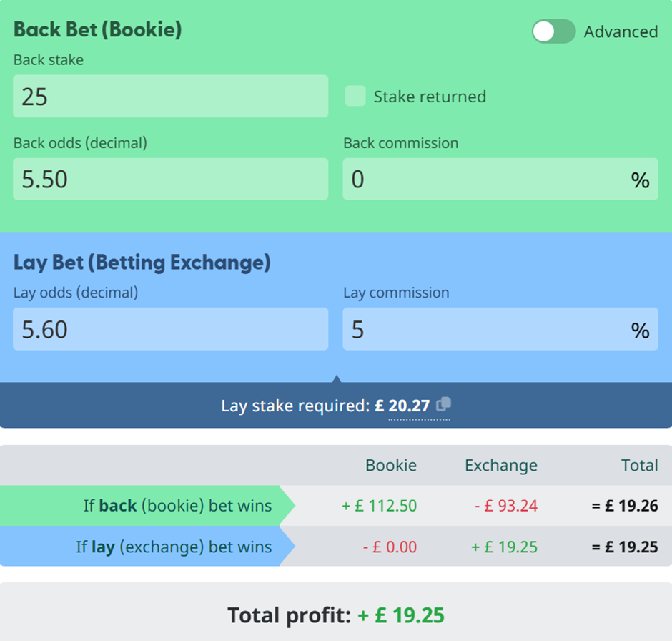Select the 'If back (bookie) bet wins' row
The height and width of the screenshot is (641, 672).
tap(336, 506)
